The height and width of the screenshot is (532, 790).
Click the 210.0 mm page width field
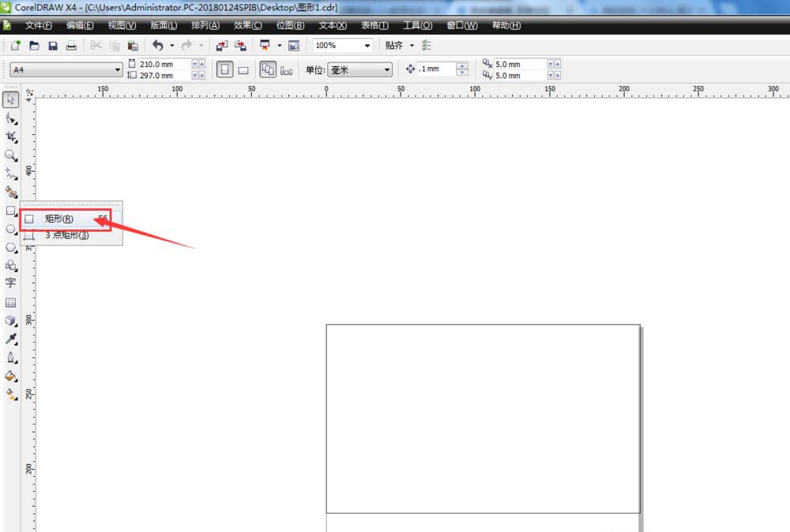164,64
